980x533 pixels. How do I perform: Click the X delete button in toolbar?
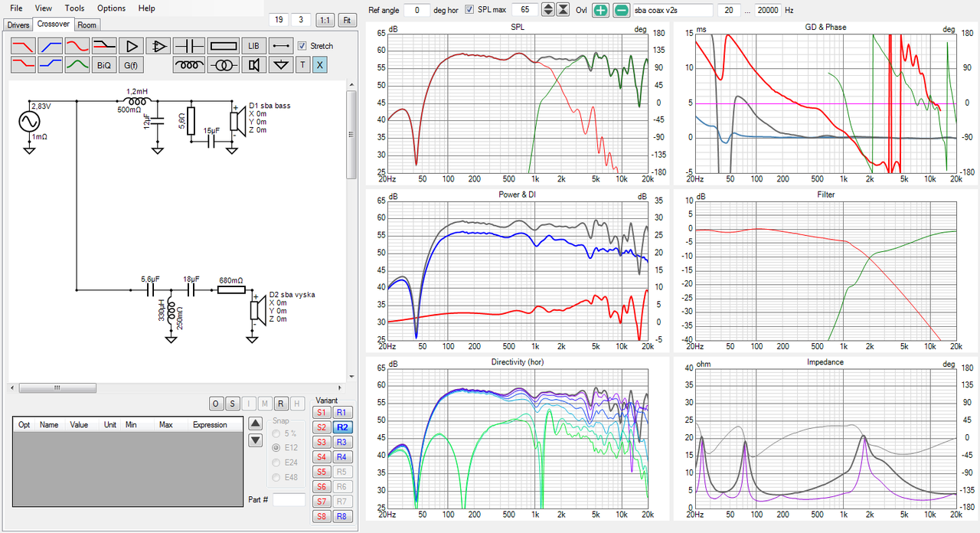tap(319, 65)
